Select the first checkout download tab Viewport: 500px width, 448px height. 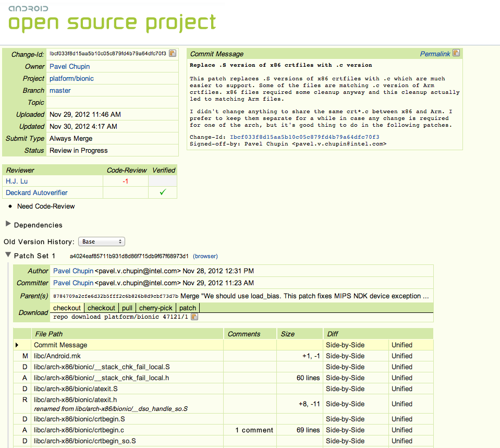click(x=67, y=308)
